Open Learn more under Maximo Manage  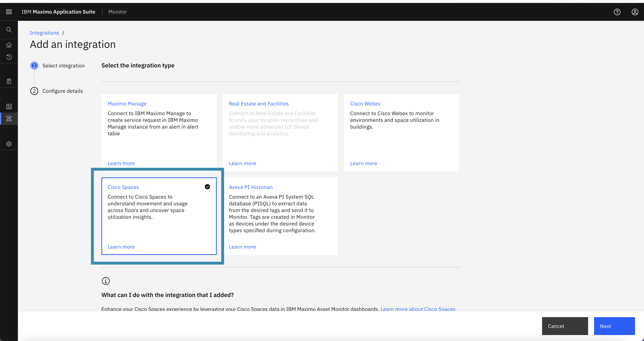pyautogui.click(x=121, y=163)
